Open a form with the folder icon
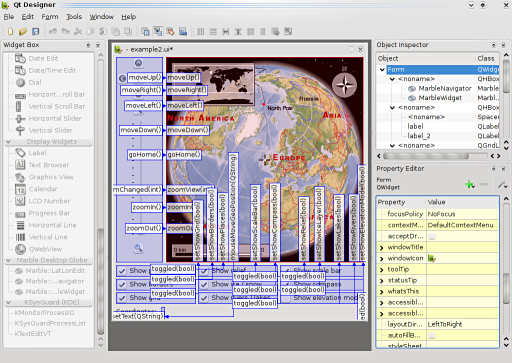 tap(23, 32)
